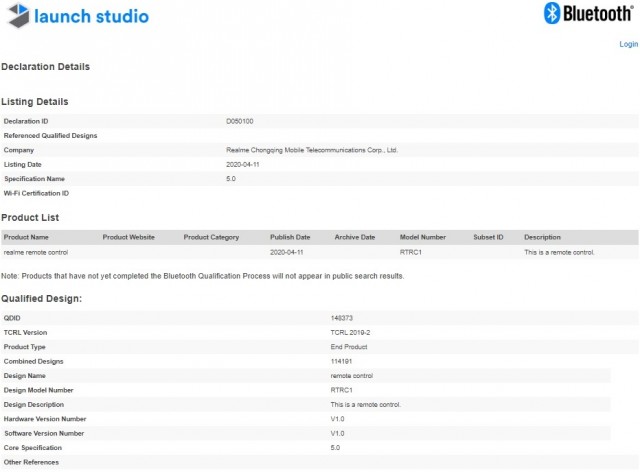Viewport: 640px width, 472px height.
Task: Click the Design Name label
Action: tap(24, 376)
